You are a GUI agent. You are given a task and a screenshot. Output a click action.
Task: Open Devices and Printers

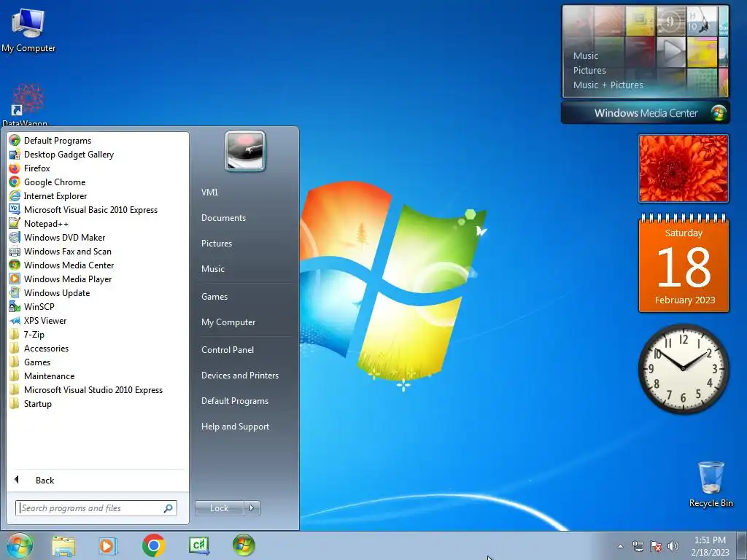coord(239,376)
